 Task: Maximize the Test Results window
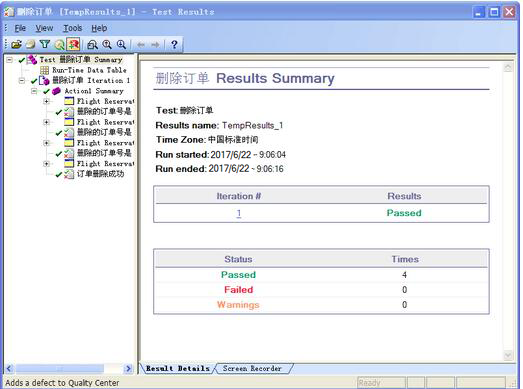coord(494,12)
